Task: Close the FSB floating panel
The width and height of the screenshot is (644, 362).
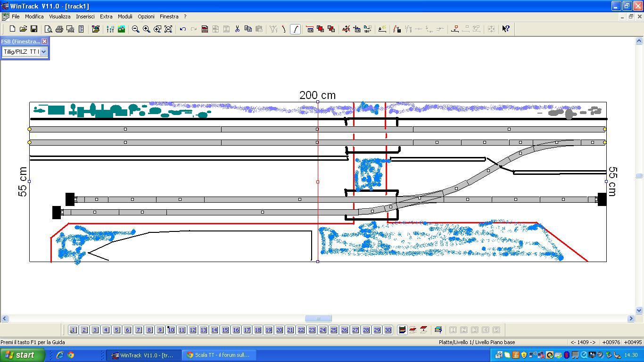Action: click(x=44, y=41)
